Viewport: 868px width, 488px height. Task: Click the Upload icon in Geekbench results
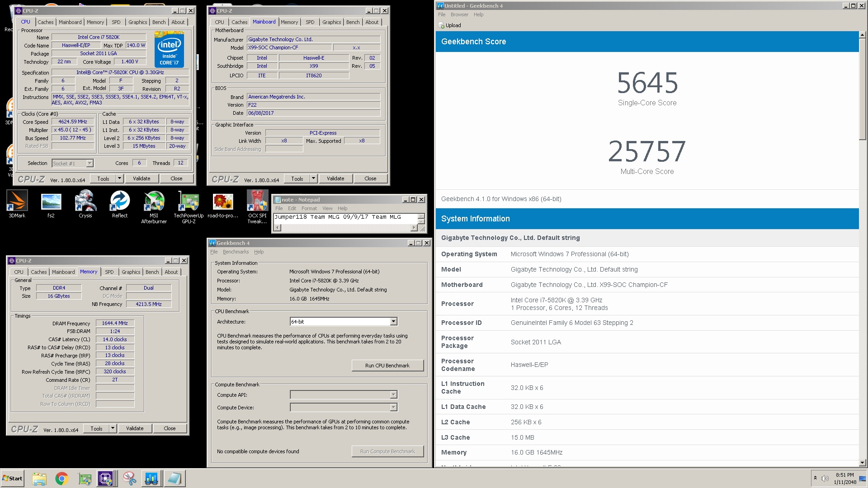[x=442, y=26]
